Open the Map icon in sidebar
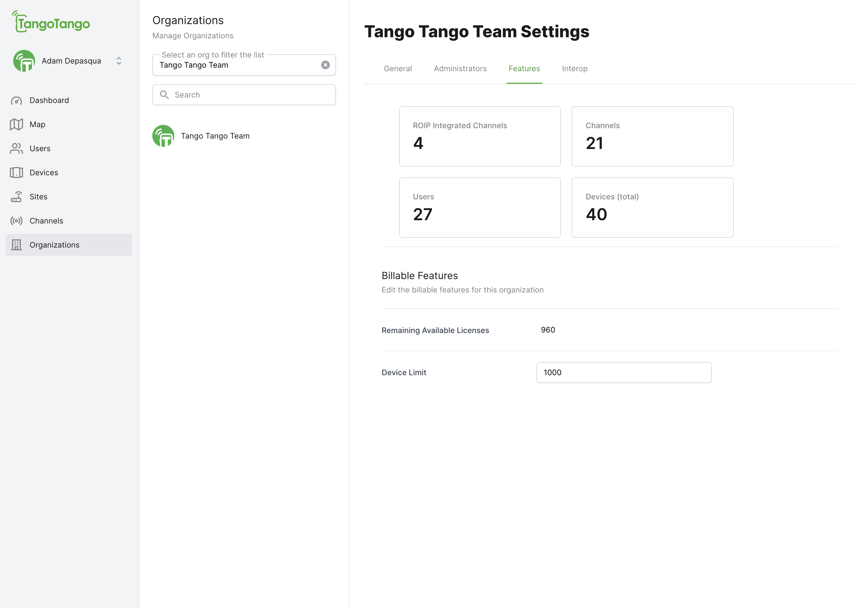 pyautogui.click(x=16, y=124)
